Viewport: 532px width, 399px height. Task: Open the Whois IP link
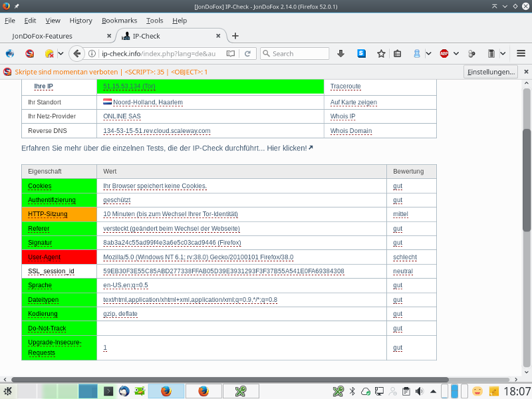click(342, 116)
